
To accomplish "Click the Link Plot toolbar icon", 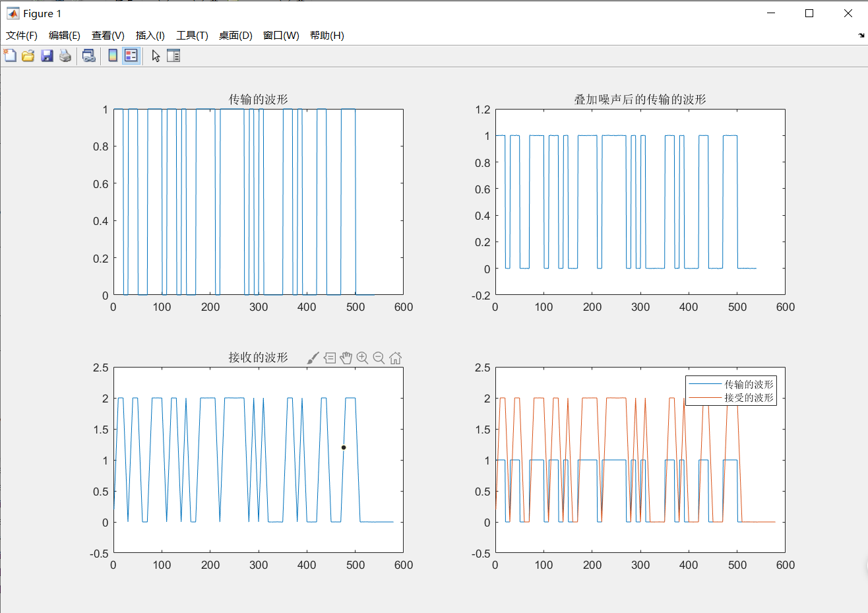I will [x=88, y=56].
